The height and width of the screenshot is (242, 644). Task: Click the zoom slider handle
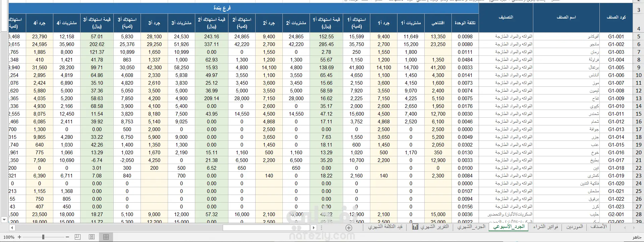[x=43, y=237]
